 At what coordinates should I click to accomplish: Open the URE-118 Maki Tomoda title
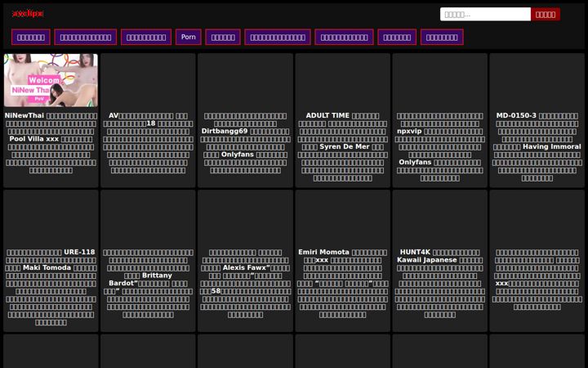(x=51, y=287)
